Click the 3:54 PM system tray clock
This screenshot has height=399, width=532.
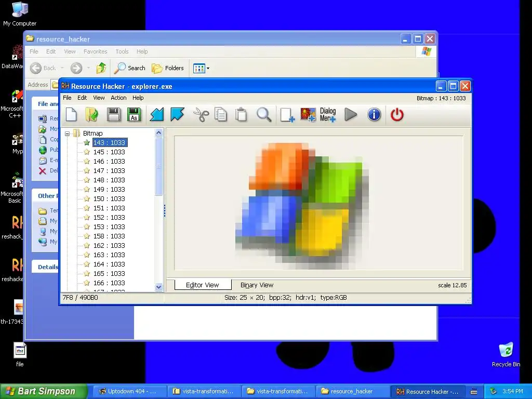click(513, 391)
